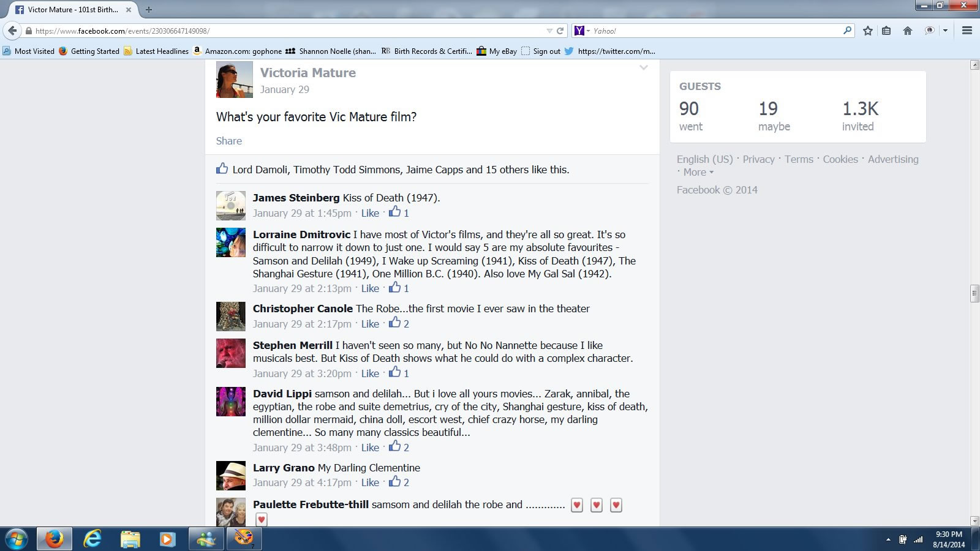
Task: Click the scrollbar down arrow
Action: click(x=974, y=521)
